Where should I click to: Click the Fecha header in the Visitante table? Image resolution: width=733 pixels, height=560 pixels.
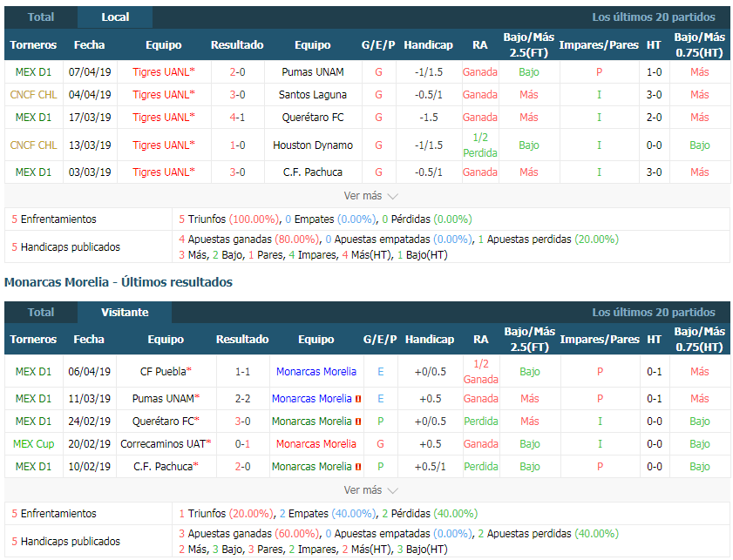pos(89,340)
